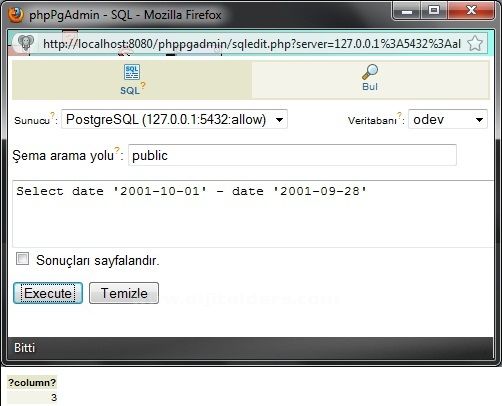Screen dimensions: 502x406
Task: Click the SQL document icon
Action: [132, 72]
